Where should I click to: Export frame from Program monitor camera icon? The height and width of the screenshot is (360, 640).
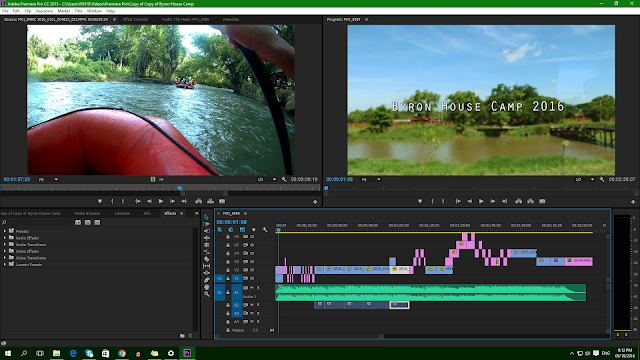542,201
